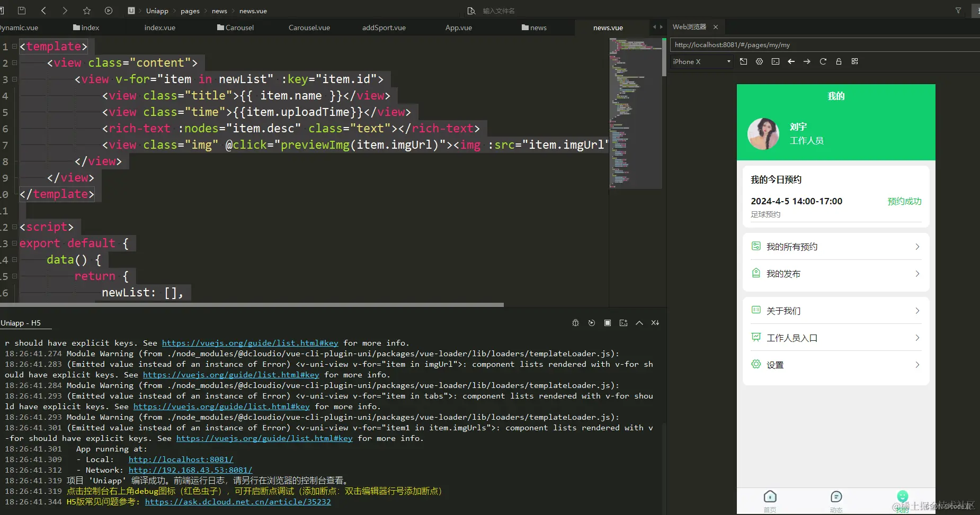Navigate forward in the Web browser panel
Screen dimensions: 980x515
807,61
